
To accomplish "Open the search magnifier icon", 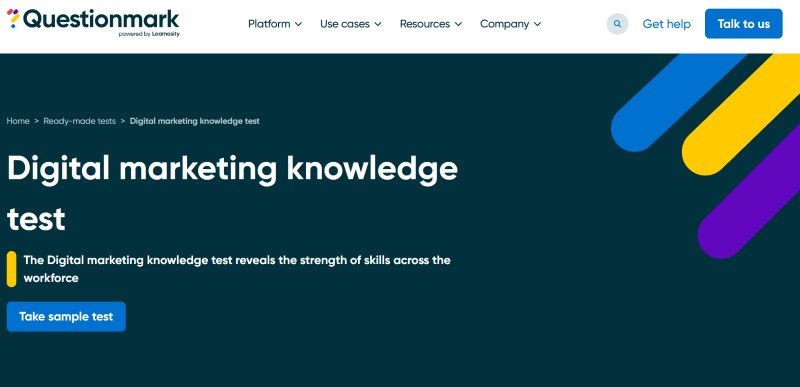I will pyautogui.click(x=617, y=24).
